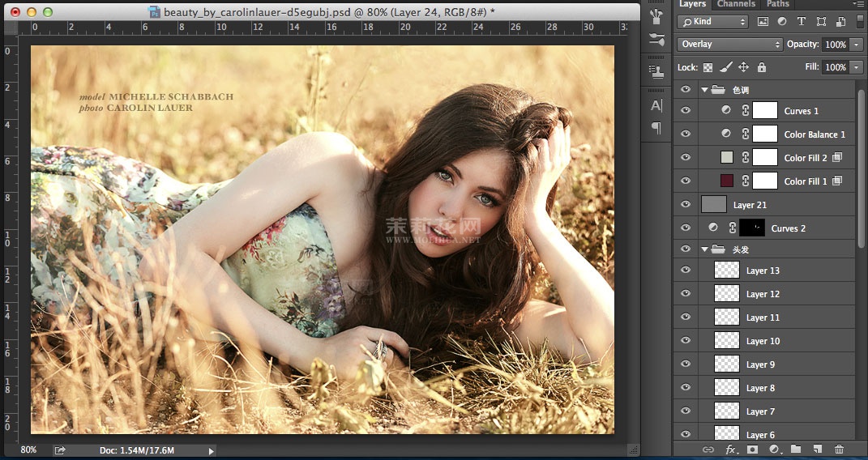Open the Layers panel options menu
868x460 pixels.
tap(858, 4)
